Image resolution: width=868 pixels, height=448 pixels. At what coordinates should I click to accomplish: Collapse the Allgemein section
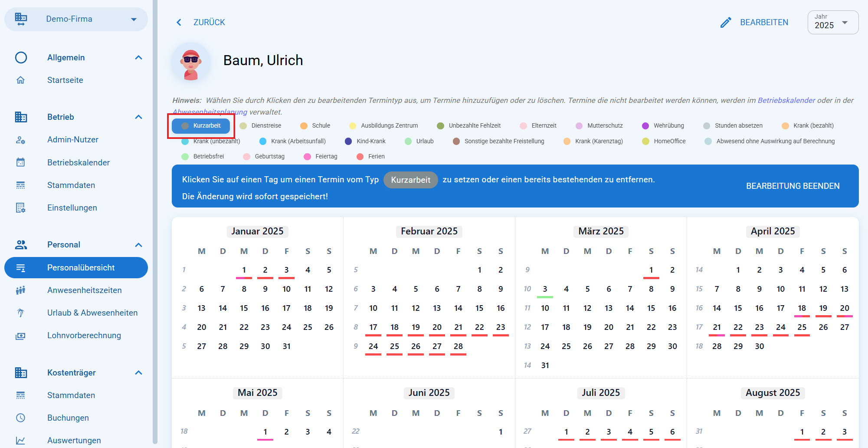139,58
